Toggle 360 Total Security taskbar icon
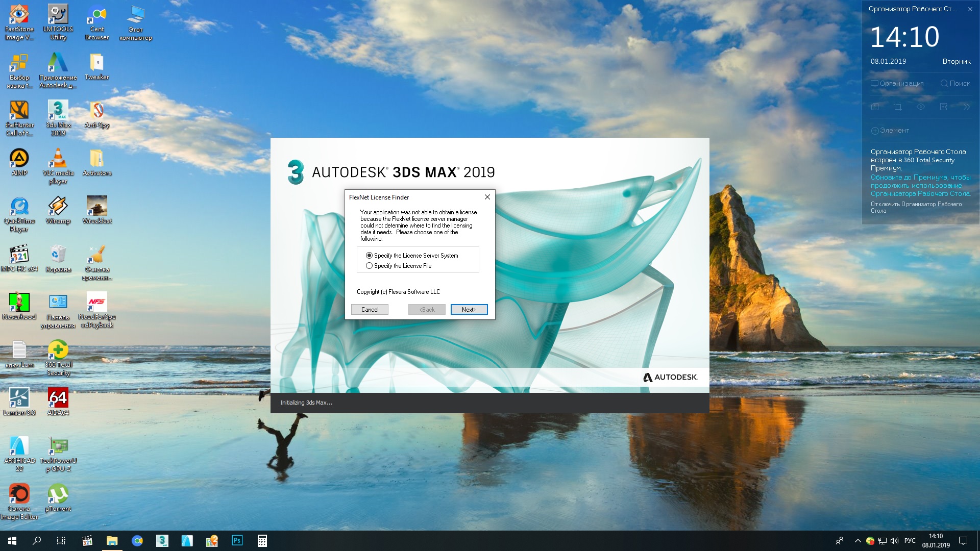 click(871, 540)
